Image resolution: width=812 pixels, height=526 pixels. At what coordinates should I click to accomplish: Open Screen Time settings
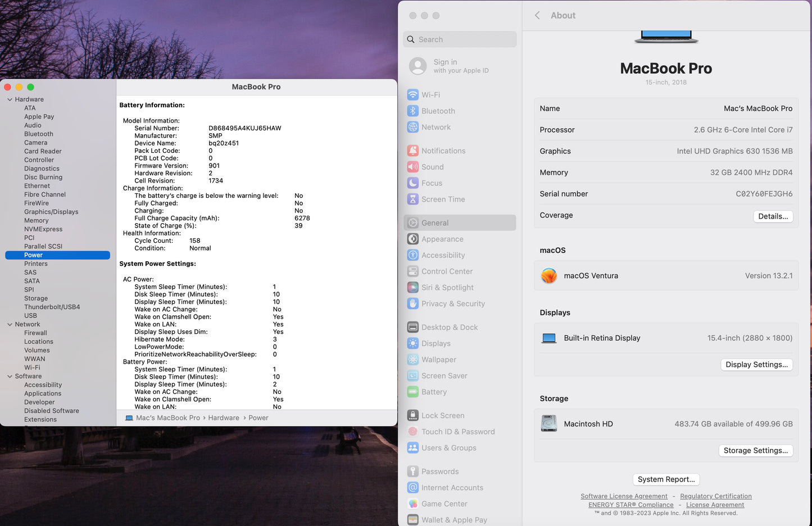pos(414,199)
